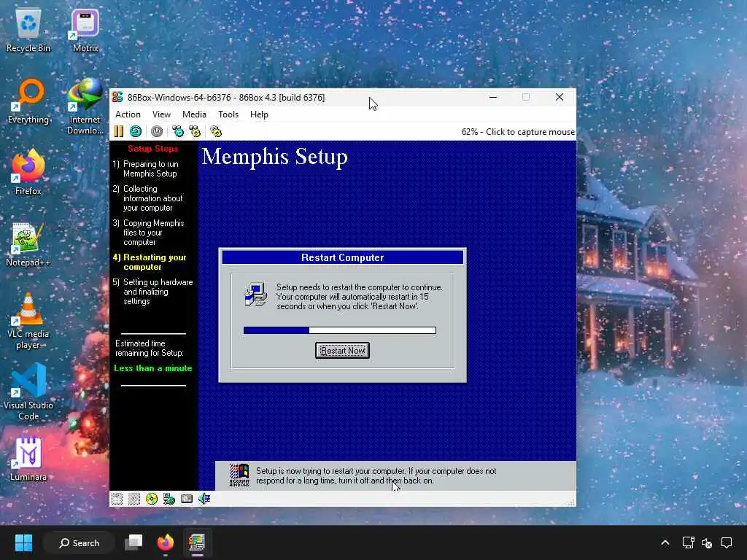Open the notifications icon in the tray
Screen dimensions: 747x560
pyautogui.click(x=727, y=542)
